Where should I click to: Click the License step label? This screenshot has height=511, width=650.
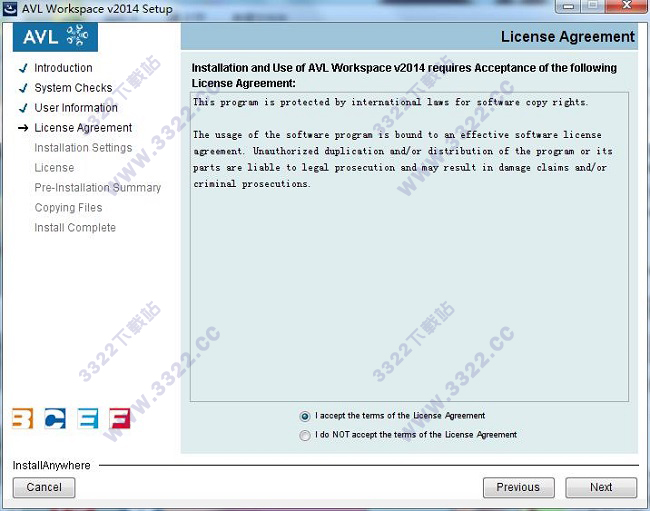click(x=54, y=168)
